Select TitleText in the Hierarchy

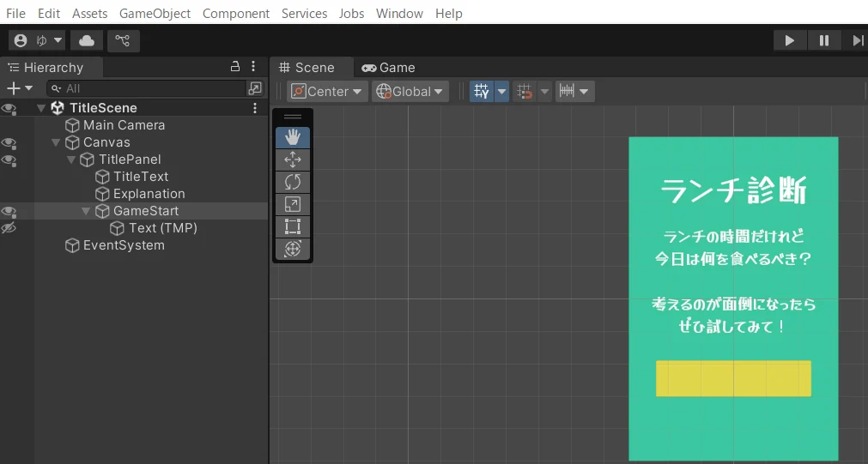pyautogui.click(x=141, y=177)
